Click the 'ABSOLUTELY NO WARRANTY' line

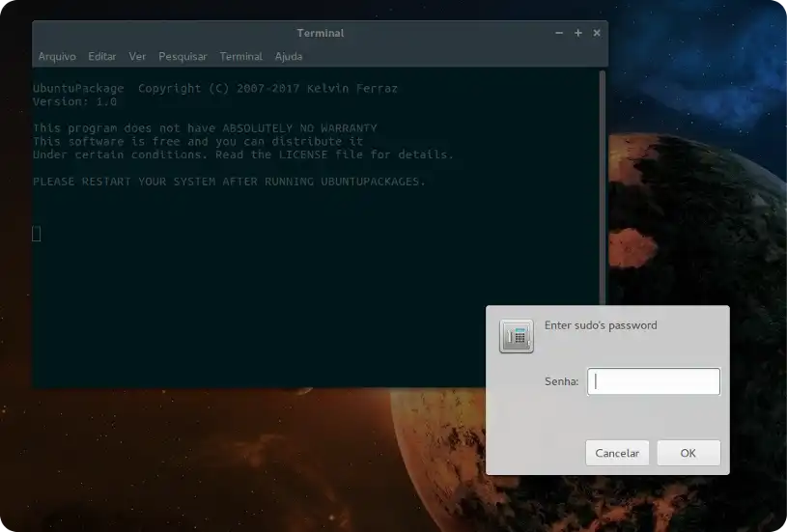click(x=205, y=128)
